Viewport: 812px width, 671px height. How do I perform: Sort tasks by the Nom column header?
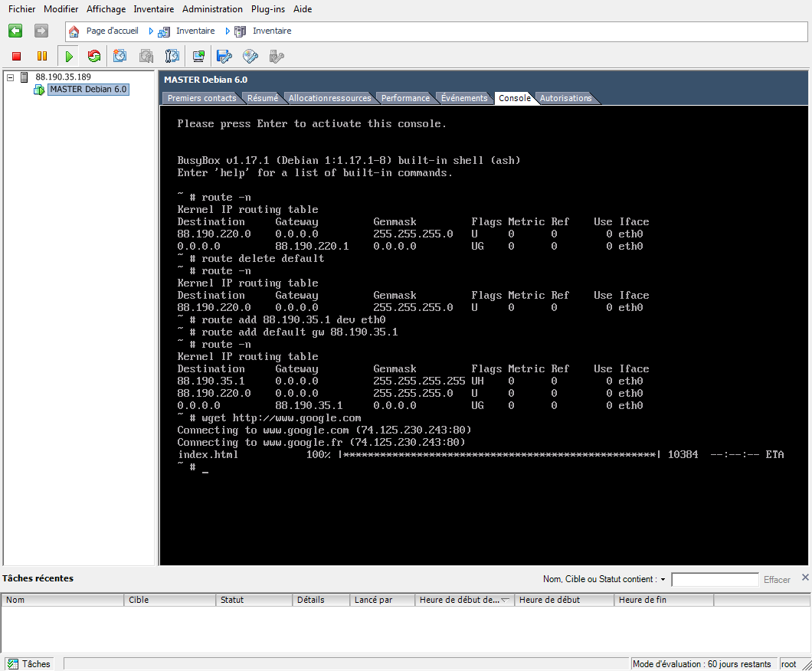tap(62, 600)
